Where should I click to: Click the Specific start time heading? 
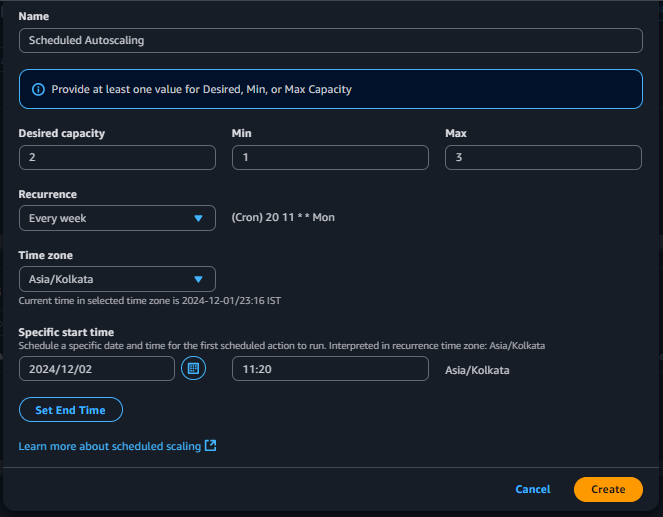tap(66, 332)
